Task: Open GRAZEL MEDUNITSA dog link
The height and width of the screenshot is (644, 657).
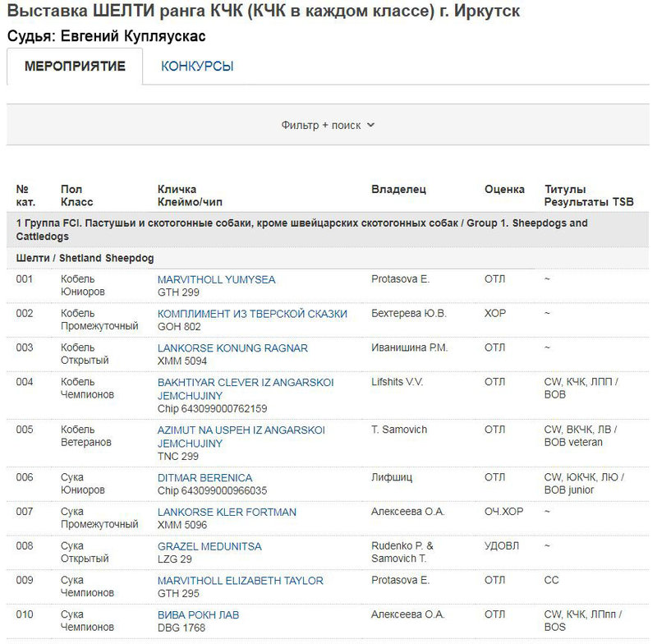Action: coord(209,547)
